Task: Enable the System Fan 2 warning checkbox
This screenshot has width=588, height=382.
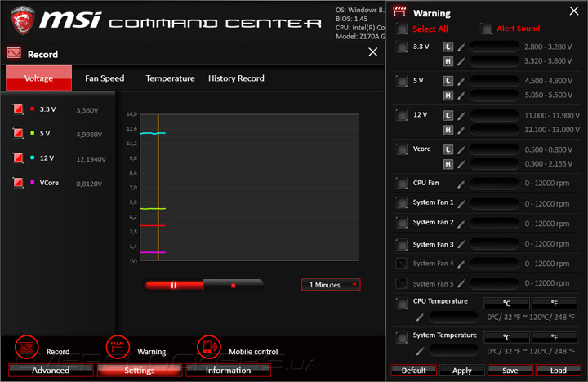Action: 402,223
